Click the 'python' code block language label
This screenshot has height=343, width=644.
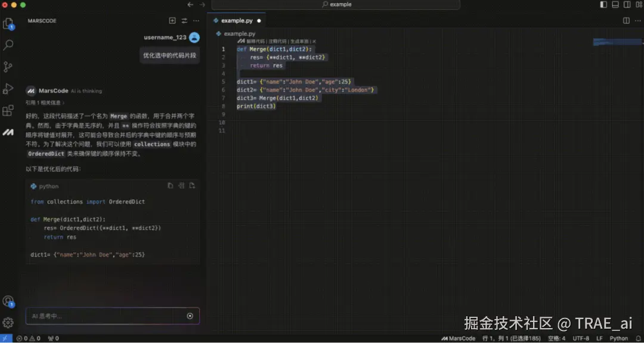click(49, 187)
